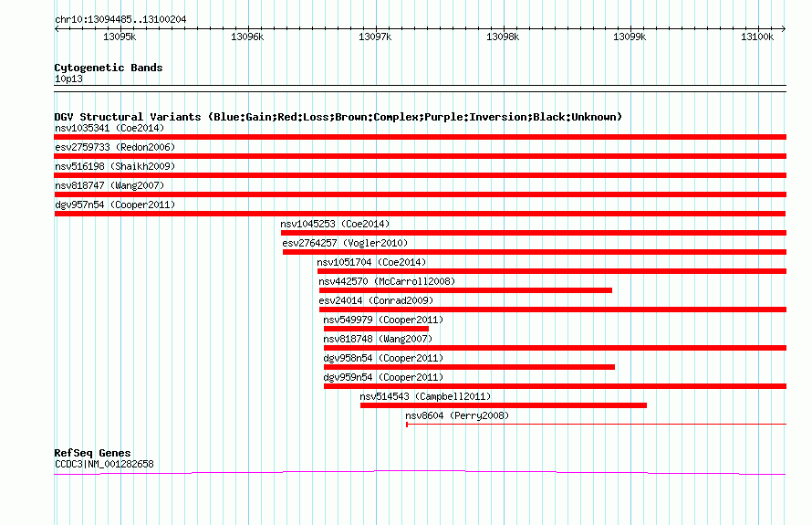Select the red bar under nsv1051704
The width and height of the screenshot is (812, 525).
(552, 271)
